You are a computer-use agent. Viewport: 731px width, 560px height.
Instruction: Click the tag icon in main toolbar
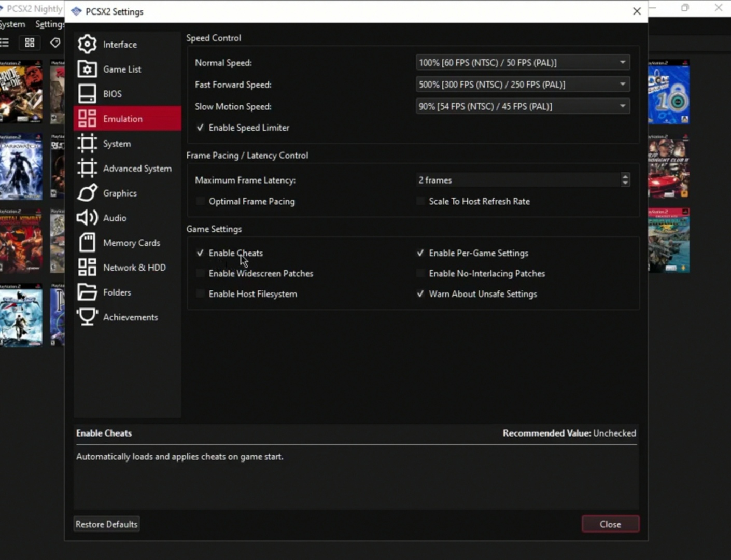point(55,43)
